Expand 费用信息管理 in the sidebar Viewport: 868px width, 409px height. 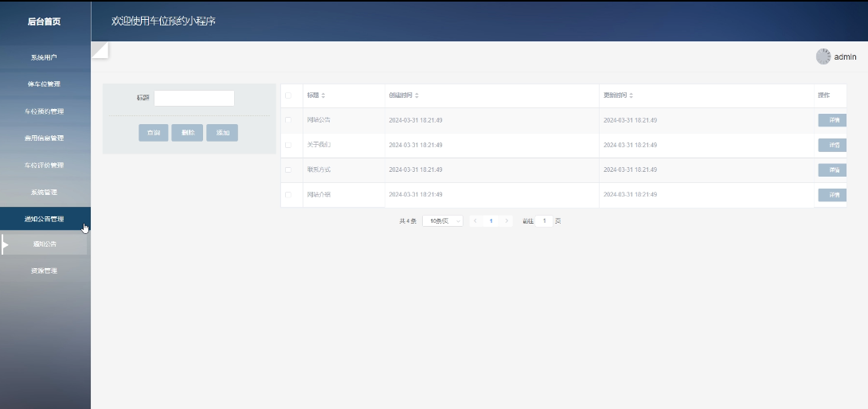[45, 138]
